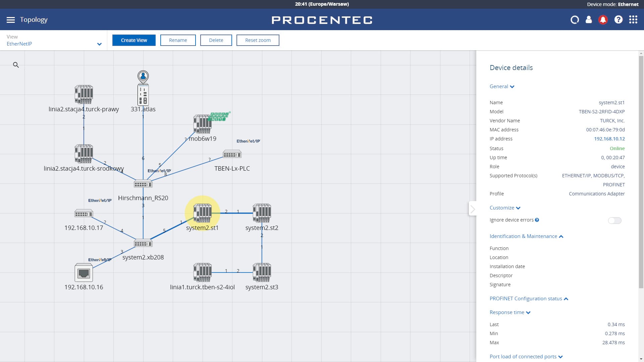The width and height of the screenshot is (644, 362).
Task: Select the TBEN-Lx-PLC switch icon
Action: click(x=232, y=155)
